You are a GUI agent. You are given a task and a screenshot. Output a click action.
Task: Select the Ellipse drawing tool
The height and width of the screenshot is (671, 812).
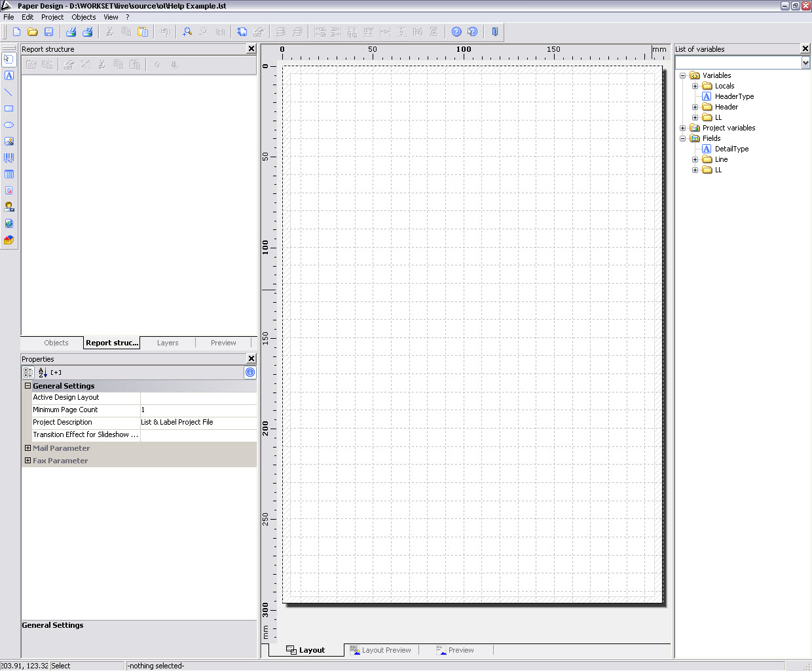coord(9,125)
